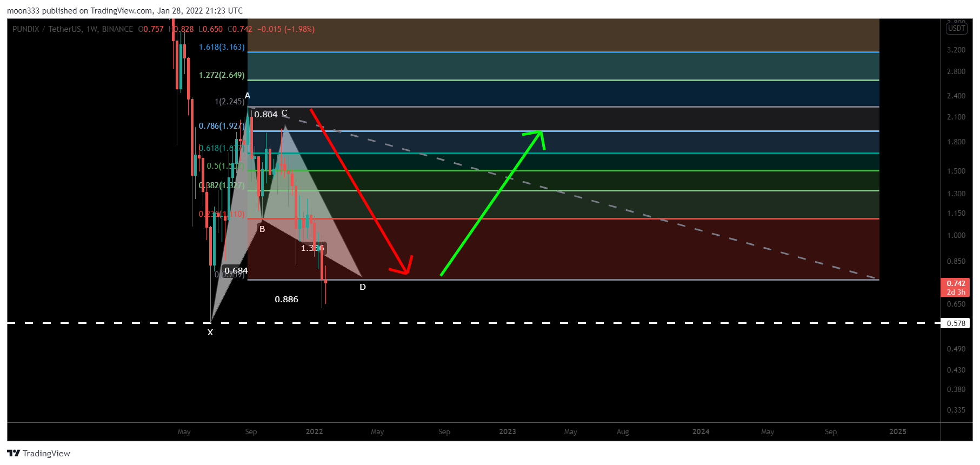Viewport: 980px width, 465px height.
Task: Click the pattern point label B
Action: click(x=262, y=229)
